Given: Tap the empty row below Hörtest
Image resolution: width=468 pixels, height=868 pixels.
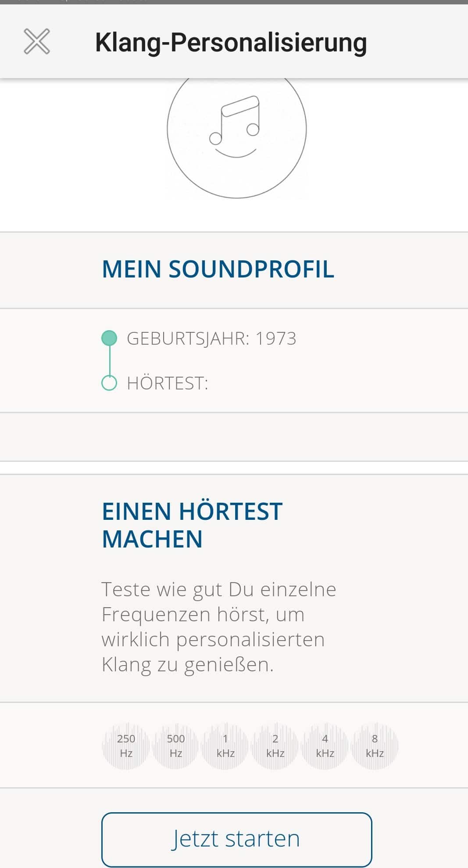Looking at the screenshot, I should [x=234, y=437].
